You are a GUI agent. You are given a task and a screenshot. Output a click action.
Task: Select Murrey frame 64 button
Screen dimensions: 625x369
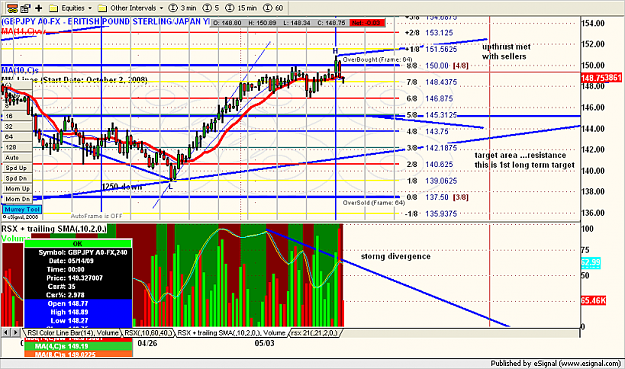(x=16, y=137)
